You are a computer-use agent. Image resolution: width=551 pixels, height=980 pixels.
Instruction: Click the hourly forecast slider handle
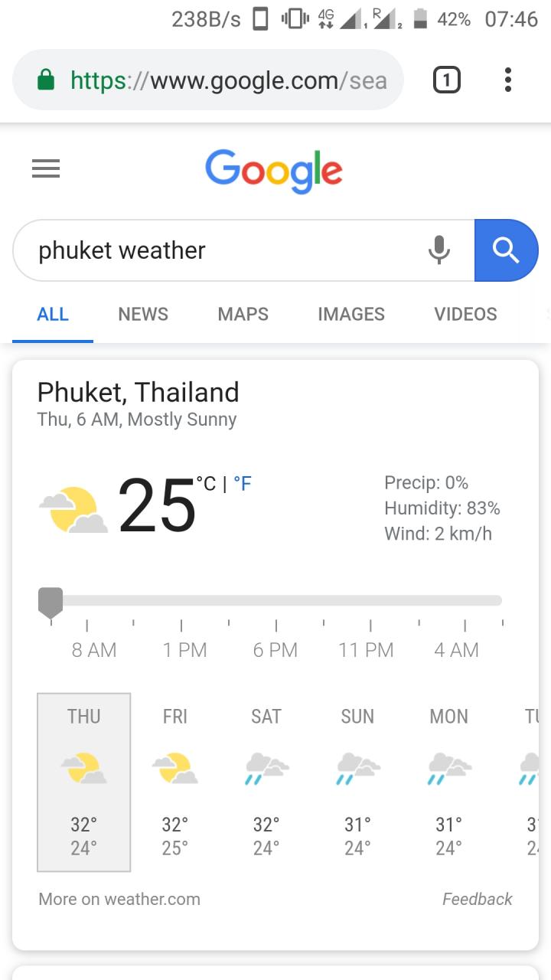click(51, 602)
